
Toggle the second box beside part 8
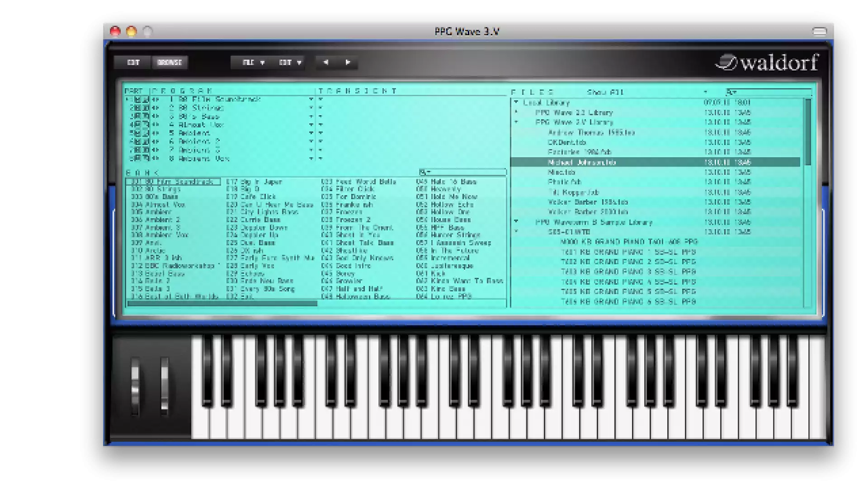click(146, 159)
